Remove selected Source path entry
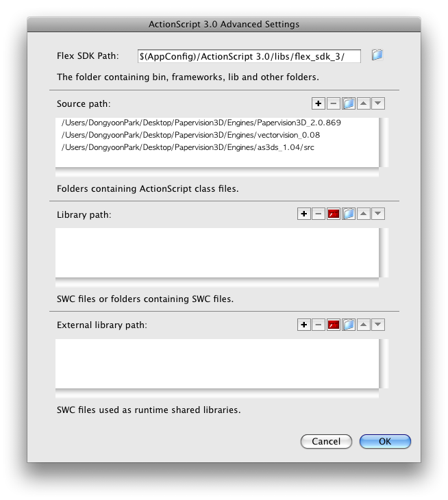The width and height of the screenshot is (448, 500). coord(333,103)
